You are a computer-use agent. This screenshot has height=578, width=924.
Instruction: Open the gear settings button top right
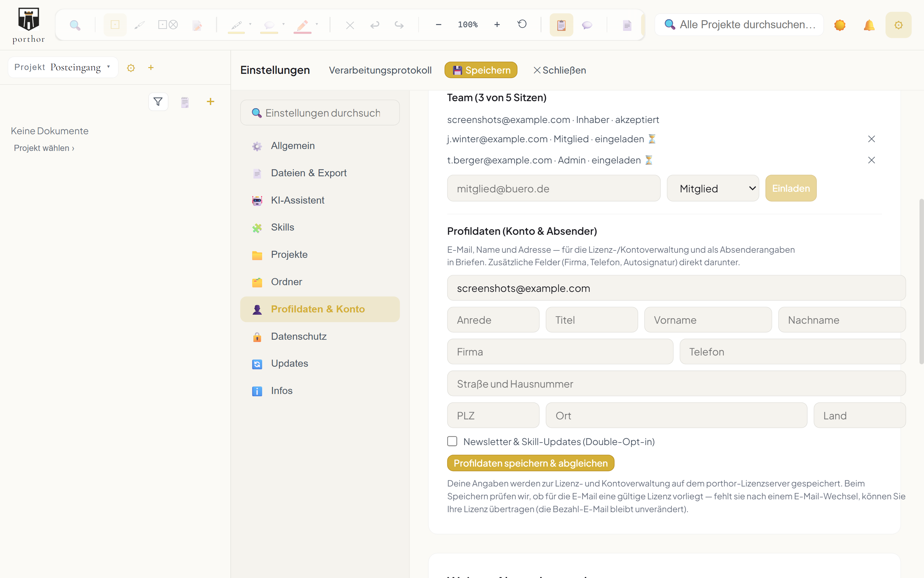click(898, 25)
